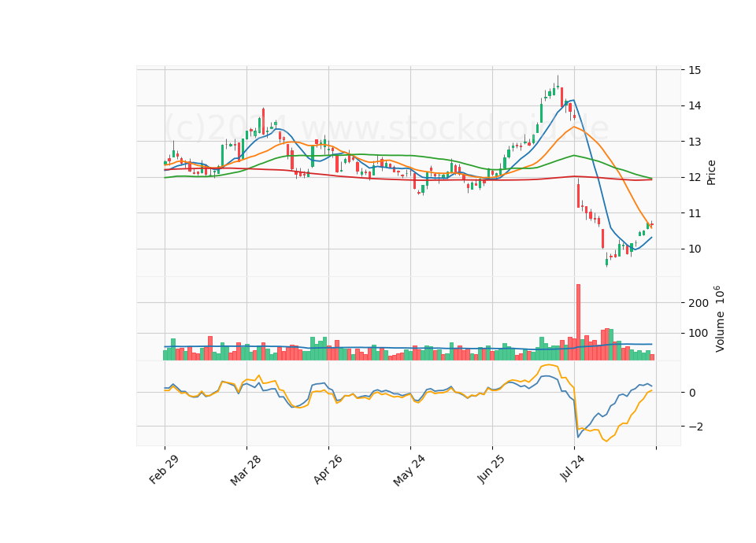The width and height of the screenshot is (756, 543).
Task: Click the lowest candlestick below 10
Action: 606,260
